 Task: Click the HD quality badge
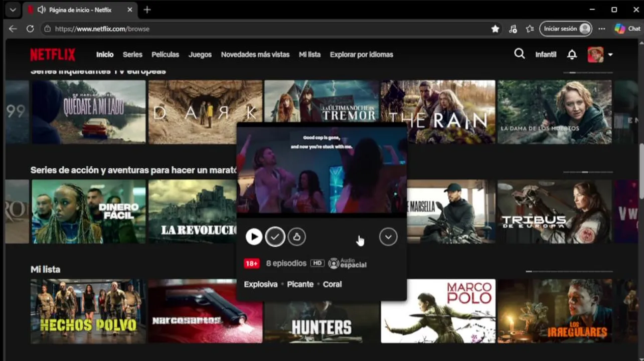pos(317,263)
